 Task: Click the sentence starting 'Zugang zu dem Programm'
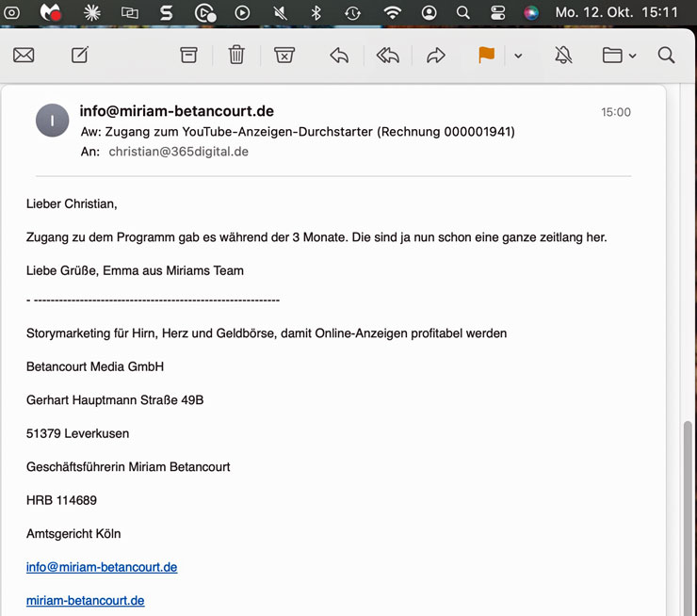316,237
